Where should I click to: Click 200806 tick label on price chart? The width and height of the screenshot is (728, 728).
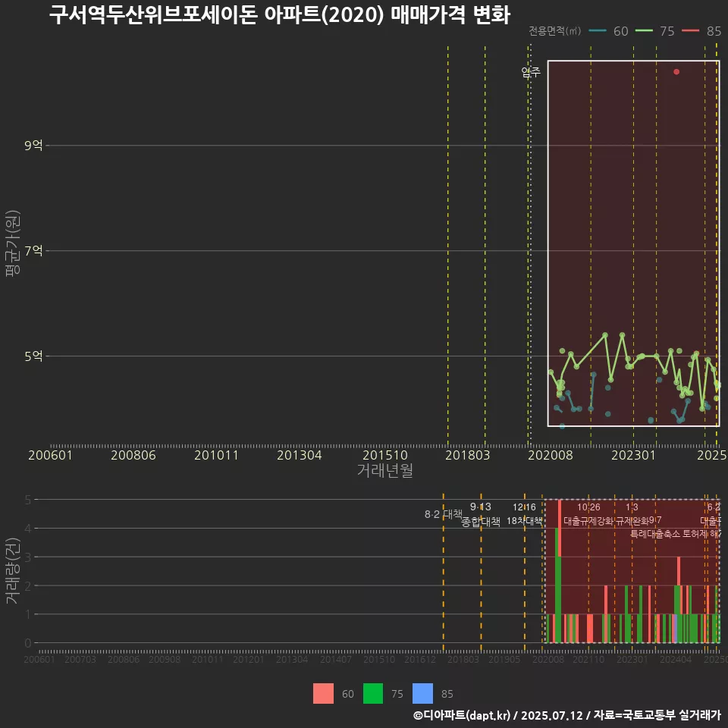pyautogui.click(x=133, y=455)
